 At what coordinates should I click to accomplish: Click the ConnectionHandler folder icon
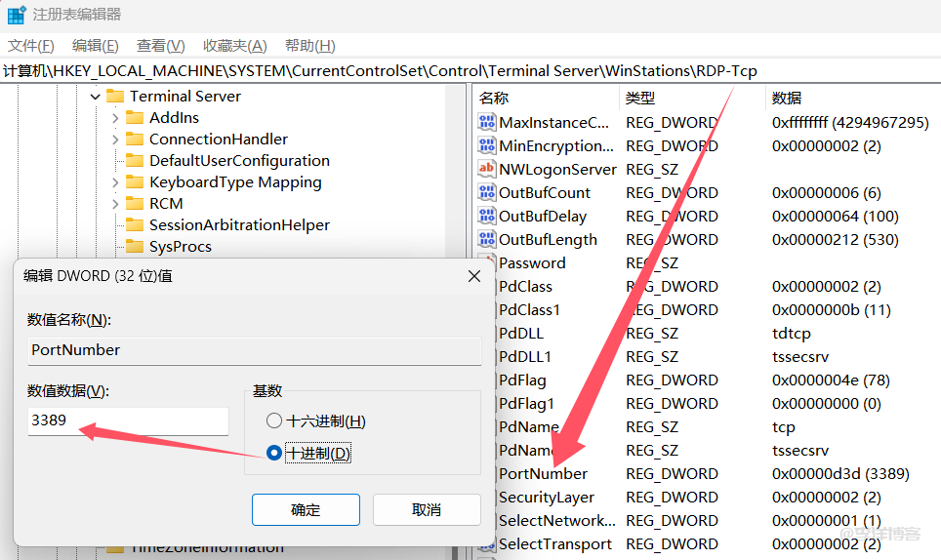pyautogui.click(x=135, y=140)
